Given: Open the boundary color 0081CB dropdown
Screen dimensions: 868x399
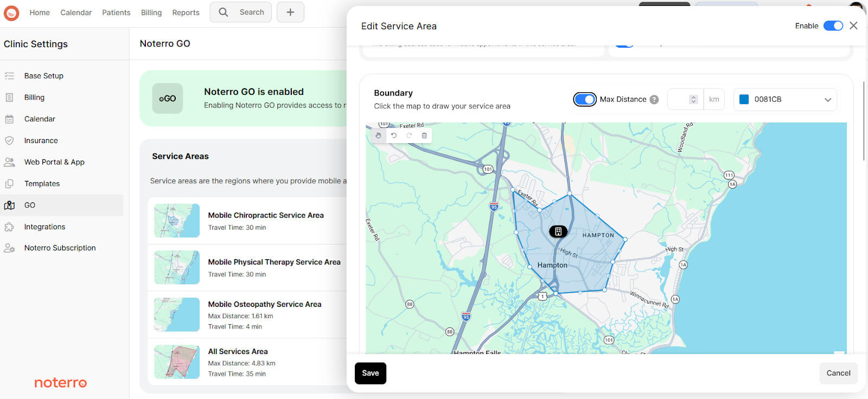Looking at the screenshot, I should pyautogui.click(x=785, y=99).
